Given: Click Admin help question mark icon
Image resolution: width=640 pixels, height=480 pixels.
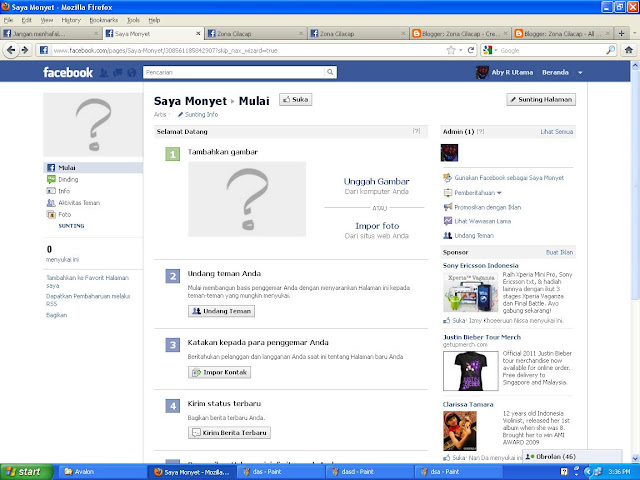Looking at the screenshot, I should point(480,131).
